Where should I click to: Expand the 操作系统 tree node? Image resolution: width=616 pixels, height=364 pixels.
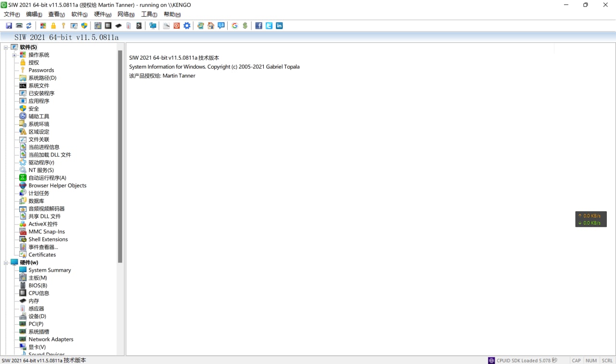14,55
